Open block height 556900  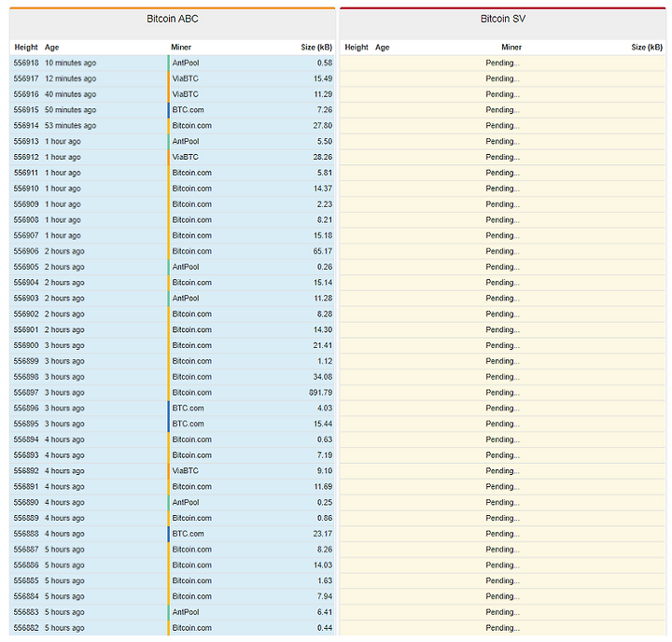coord(26,346)
